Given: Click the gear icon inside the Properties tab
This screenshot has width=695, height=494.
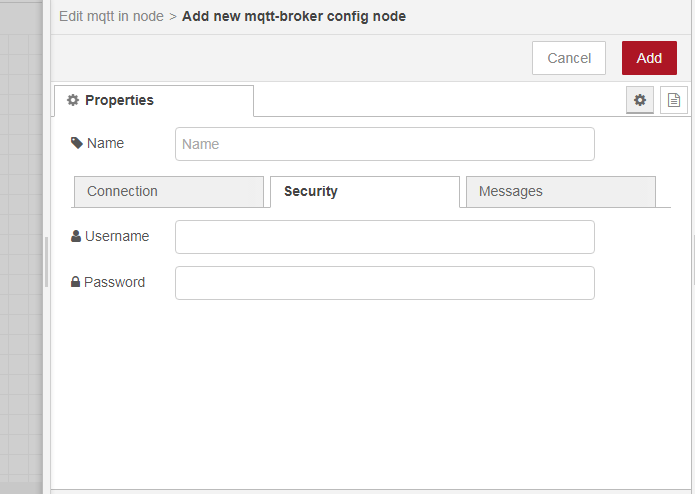Looking at the screenshot, I should click(73, 100).
